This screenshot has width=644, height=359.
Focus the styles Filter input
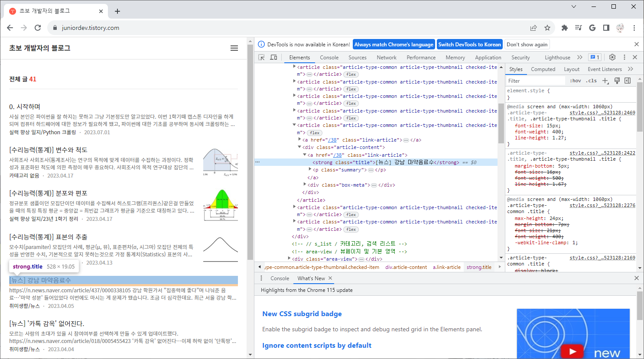coord(536,81)
